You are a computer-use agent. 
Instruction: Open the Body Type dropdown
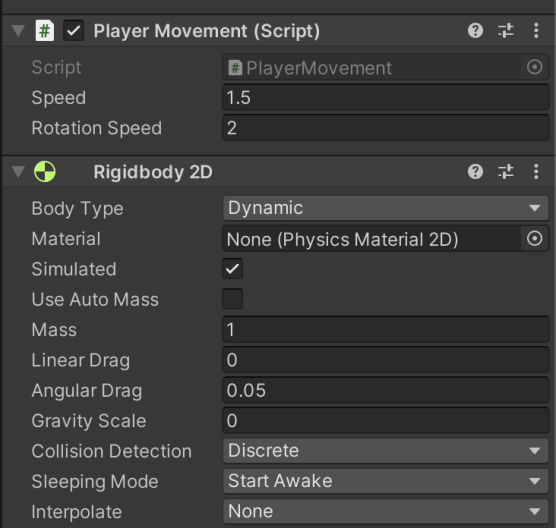tap(386, 208)
